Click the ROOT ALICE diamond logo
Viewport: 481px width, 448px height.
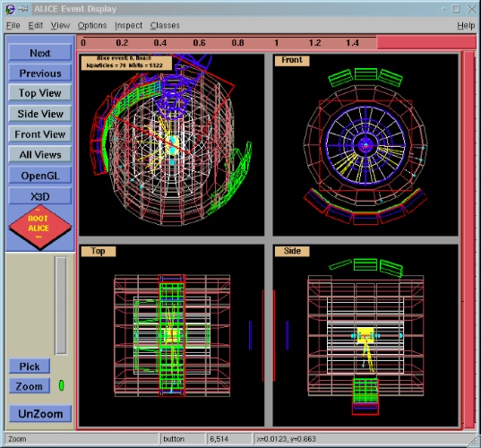click(40, 227)
